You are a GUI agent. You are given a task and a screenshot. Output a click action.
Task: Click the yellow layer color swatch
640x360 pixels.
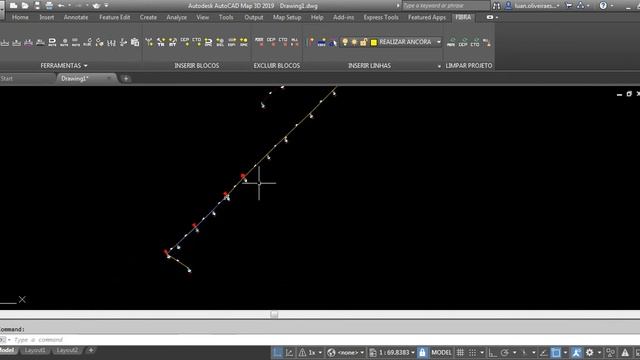click(x=373, y=42)
